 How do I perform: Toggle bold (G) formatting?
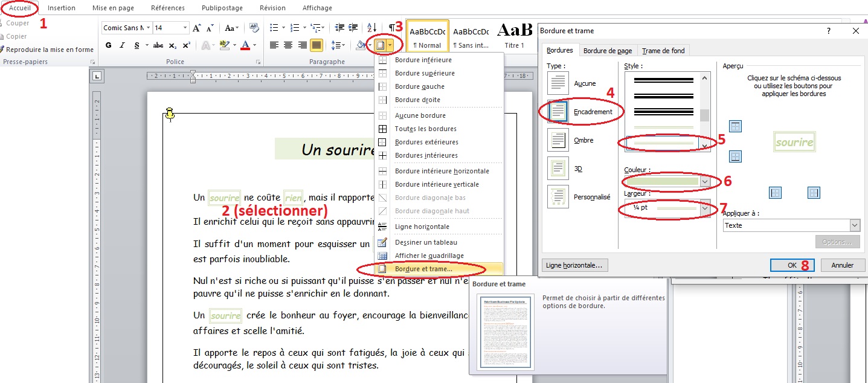(109, 45)
